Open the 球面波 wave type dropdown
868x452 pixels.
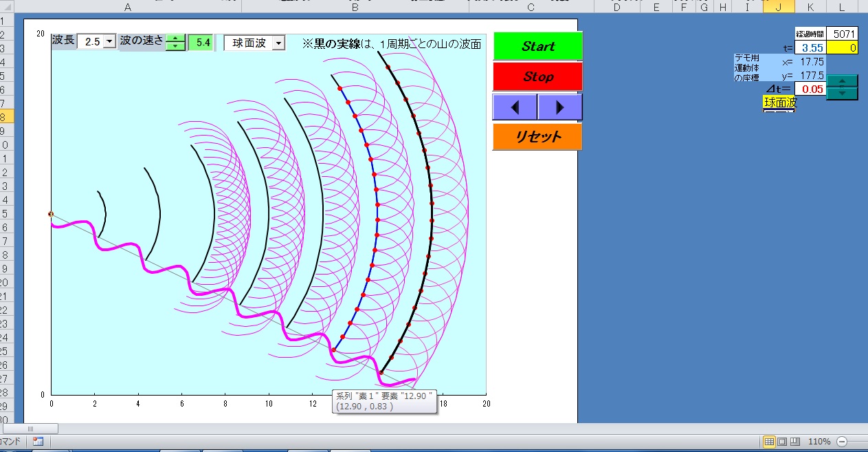point(278,43)
